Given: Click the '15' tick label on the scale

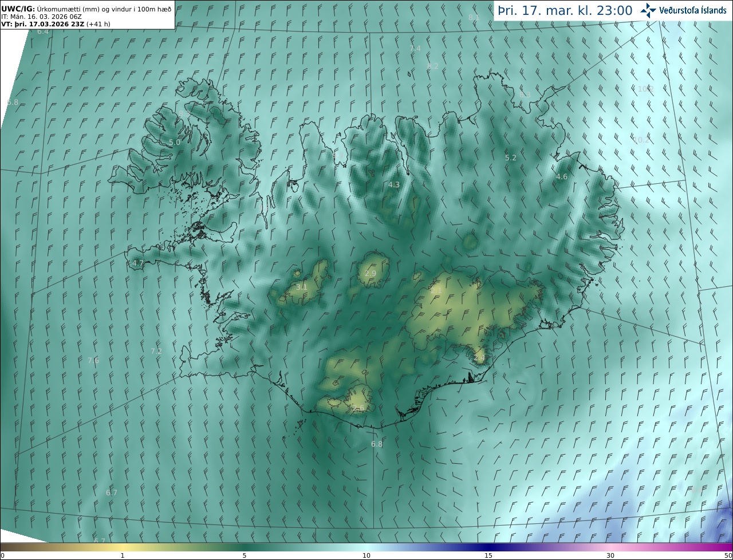Looking at the screenshot, I should 488,556.
